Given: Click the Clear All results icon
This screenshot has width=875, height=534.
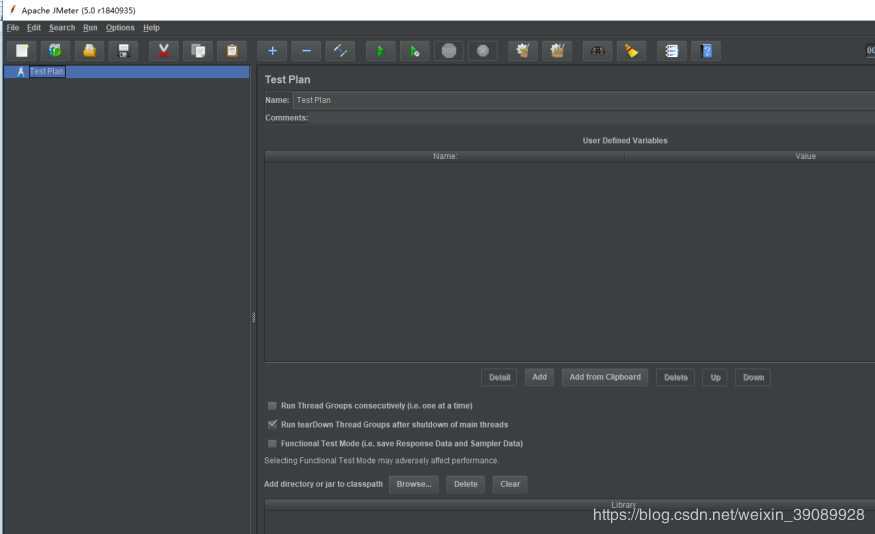Looking at the screenshot, I should 557,51.
